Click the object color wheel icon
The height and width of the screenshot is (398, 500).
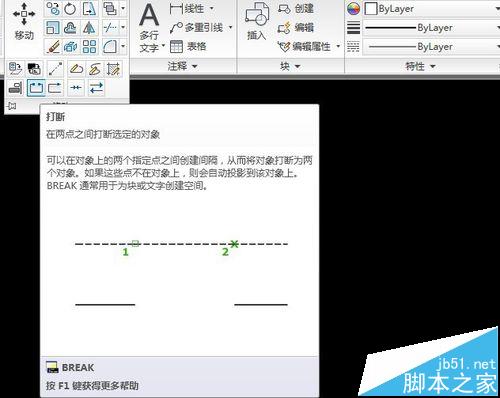coord(353,9)
